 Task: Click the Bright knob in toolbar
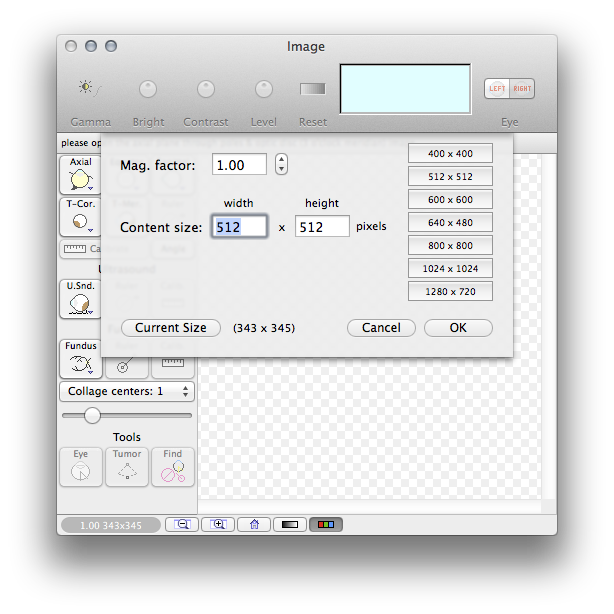[148, 89]
